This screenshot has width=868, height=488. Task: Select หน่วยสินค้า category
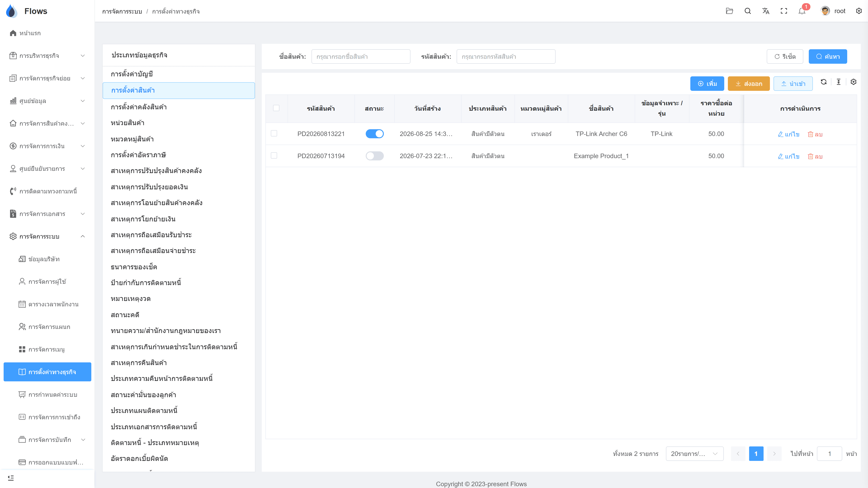[x=179, y=123]
